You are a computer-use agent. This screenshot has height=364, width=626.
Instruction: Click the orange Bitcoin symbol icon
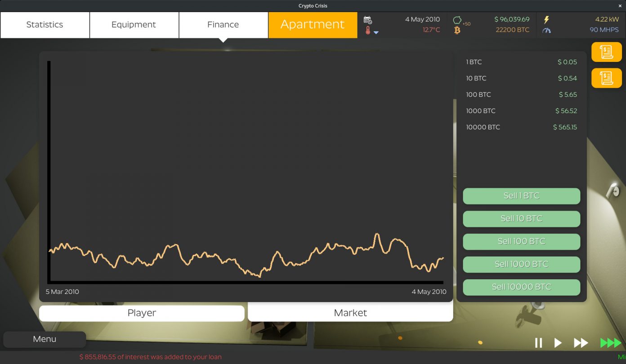click(x=457, y=31)
